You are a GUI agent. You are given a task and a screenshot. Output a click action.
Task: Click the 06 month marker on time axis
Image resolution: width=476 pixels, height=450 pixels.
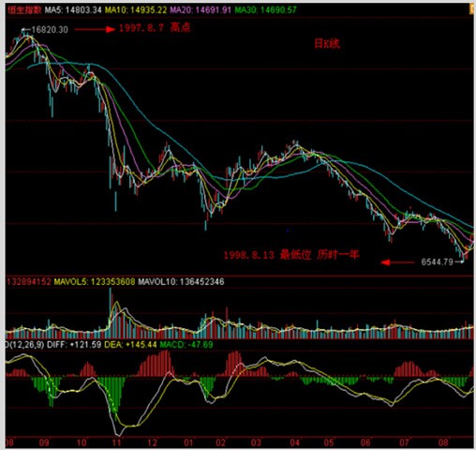coord(365,442)
